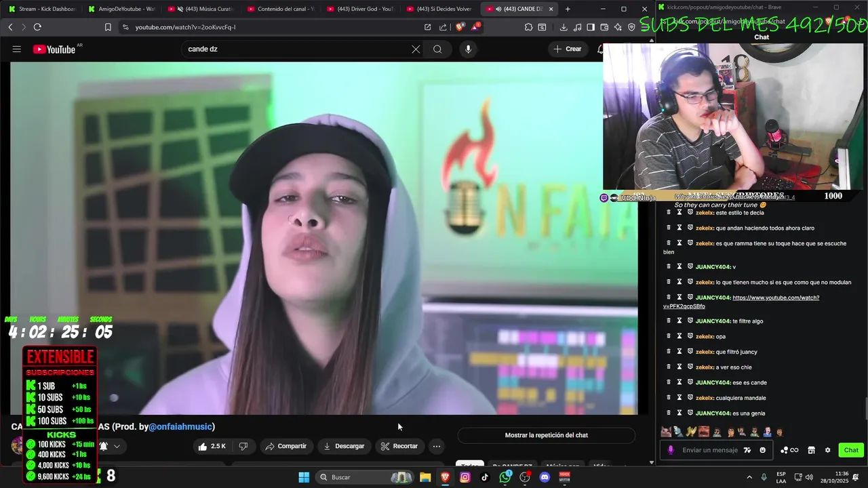Viewport: 868px width, 488px height.
Task: Open Discord from the taskbar
Action: [x=545, y=477]
